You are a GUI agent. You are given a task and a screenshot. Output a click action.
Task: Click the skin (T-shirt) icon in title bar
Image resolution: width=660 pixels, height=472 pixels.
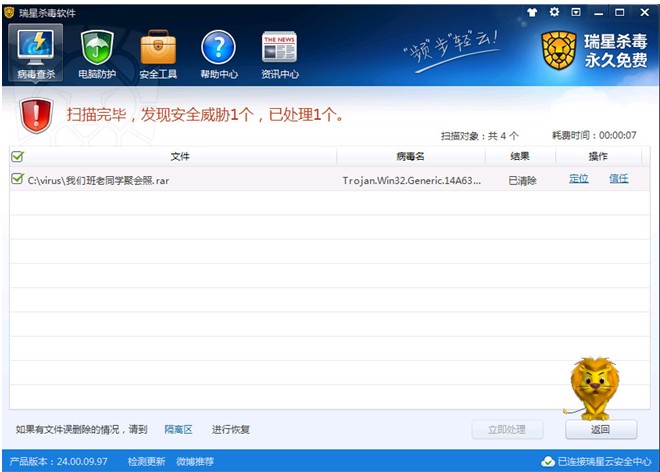(x=533, y=12)
